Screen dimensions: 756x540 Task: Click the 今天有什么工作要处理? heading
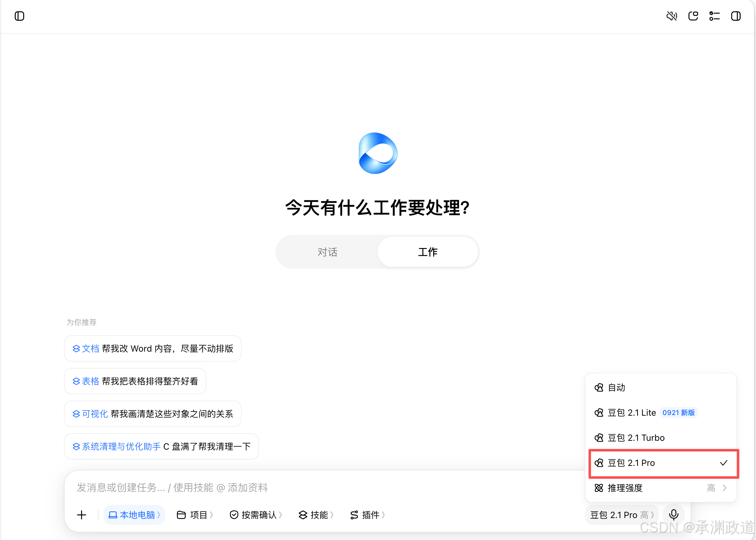tap(378, 208)
